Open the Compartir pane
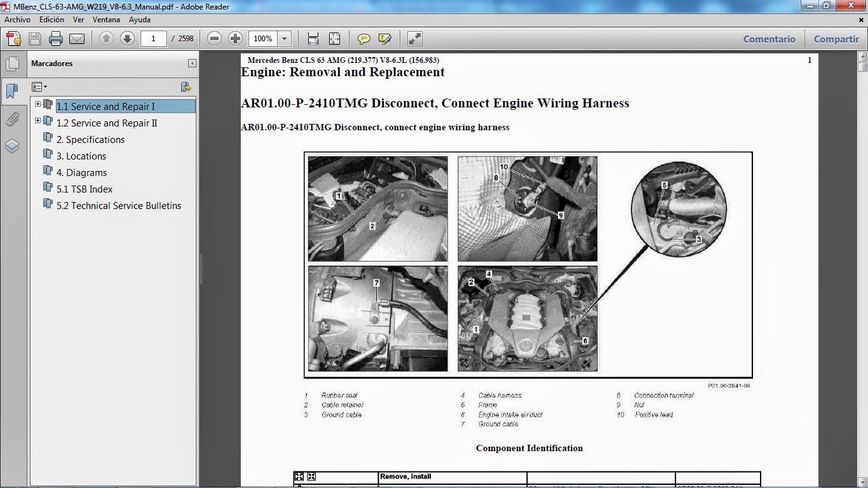The image size is (868, 488). point(836,39)
